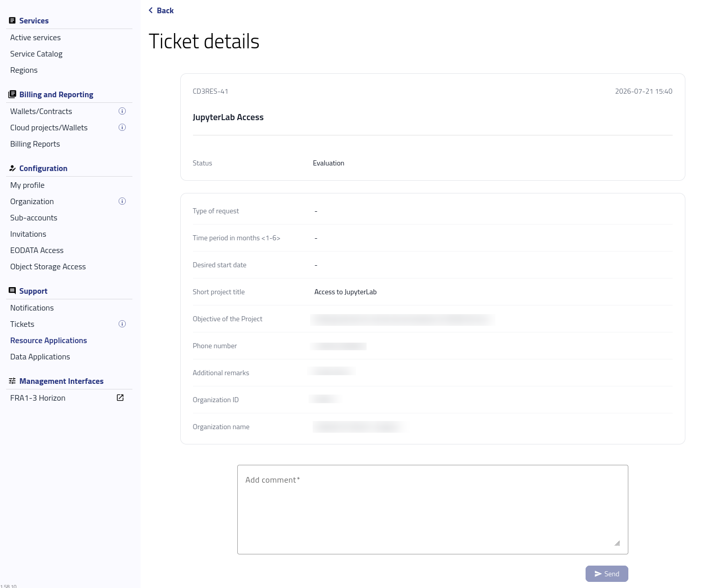
Task: Click the resize handle of the comment box
Action: point(617,543)
